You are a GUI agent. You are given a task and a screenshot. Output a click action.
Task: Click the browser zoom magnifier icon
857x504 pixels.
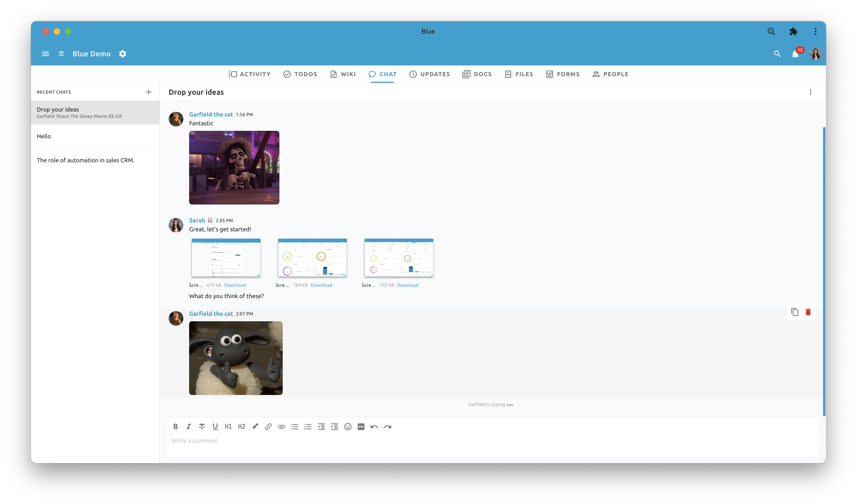[x=771, y=31]
